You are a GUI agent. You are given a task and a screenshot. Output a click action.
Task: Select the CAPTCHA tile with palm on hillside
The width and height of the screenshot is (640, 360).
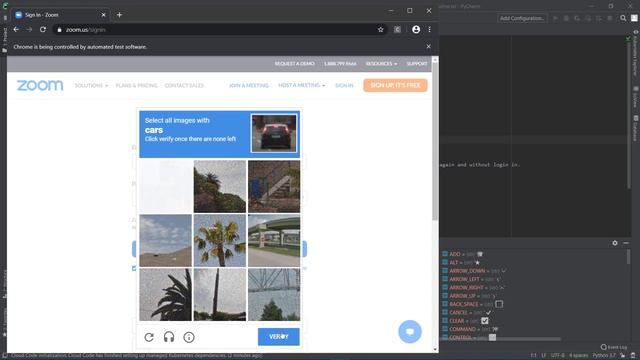(220, 187)
